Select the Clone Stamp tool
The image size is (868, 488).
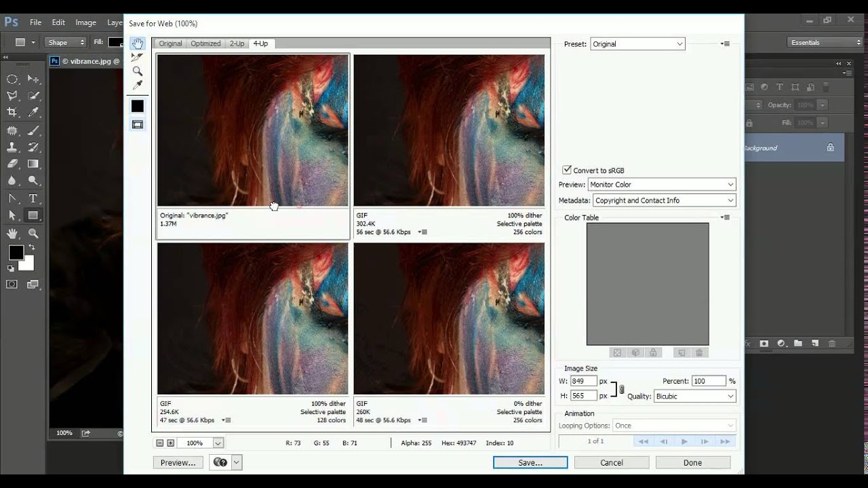click(x=12, y=147)
